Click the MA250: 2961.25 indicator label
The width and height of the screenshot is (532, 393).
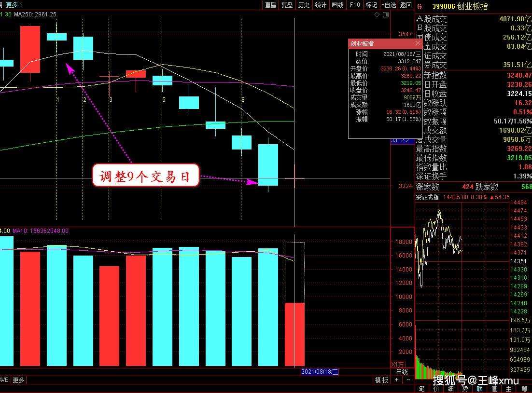pyautogui.click(x=35, y=14)
